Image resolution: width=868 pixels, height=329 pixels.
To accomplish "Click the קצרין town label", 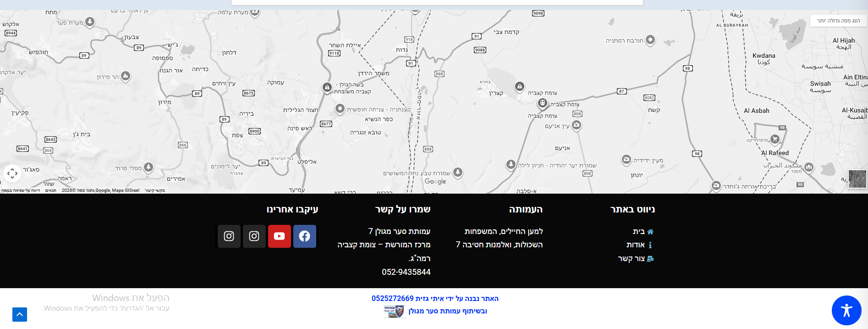I will click(496, 93).
